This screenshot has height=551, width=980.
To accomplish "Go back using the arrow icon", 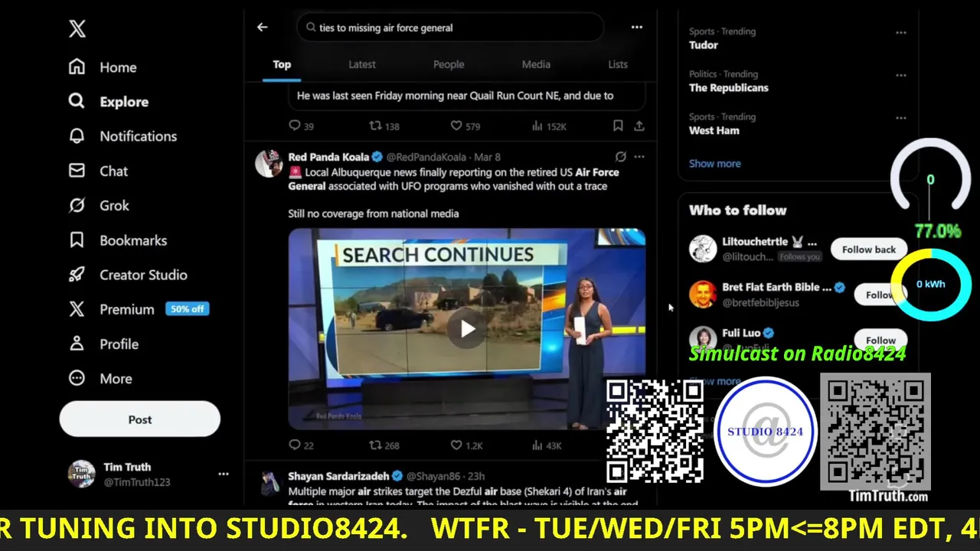I will point(263,27).
